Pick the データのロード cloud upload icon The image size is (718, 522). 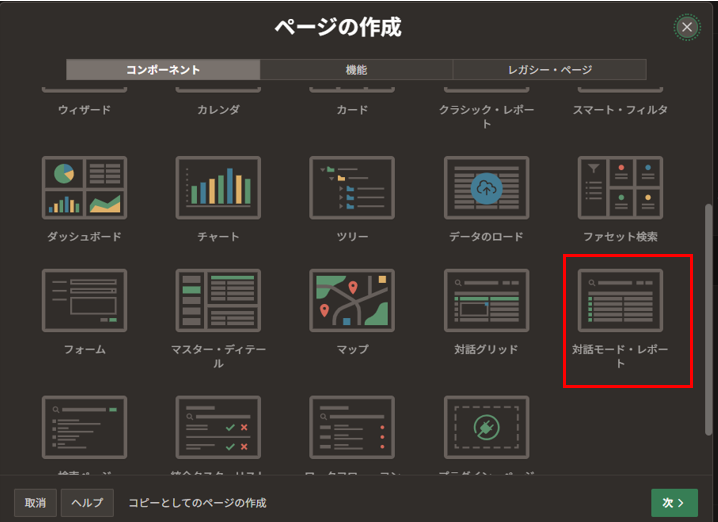[486, 187]
